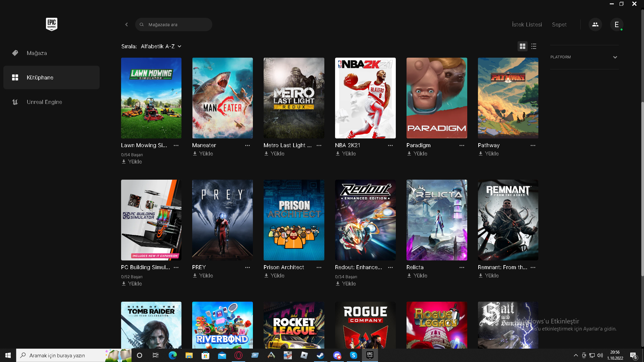
Task: Click Yükle under Pathway
Action: (488, 154)
